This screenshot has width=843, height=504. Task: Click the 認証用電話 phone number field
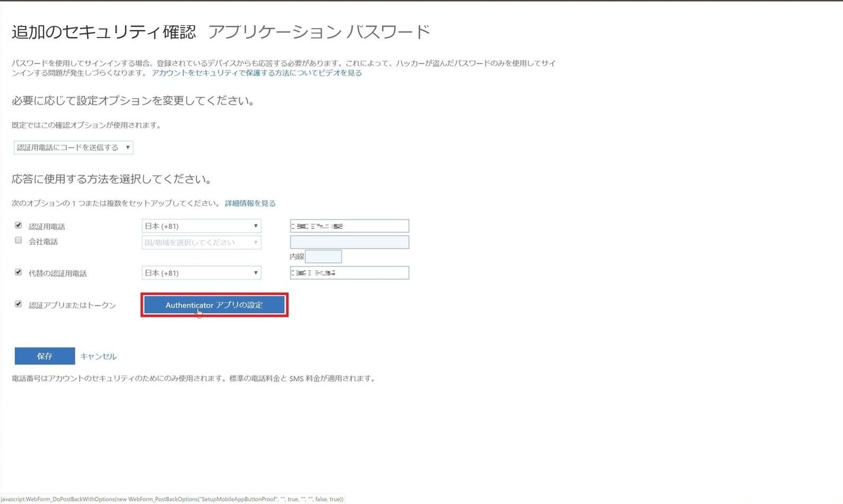[x=349, y=225]
